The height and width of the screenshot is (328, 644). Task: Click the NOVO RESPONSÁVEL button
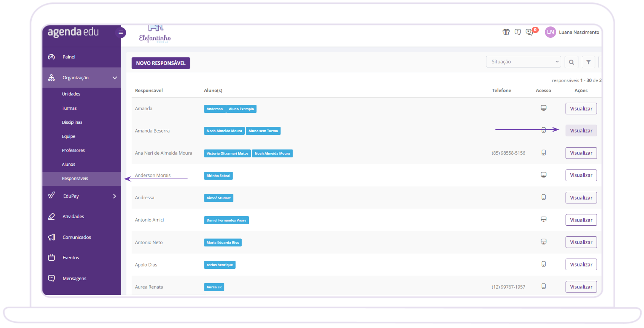161,63
